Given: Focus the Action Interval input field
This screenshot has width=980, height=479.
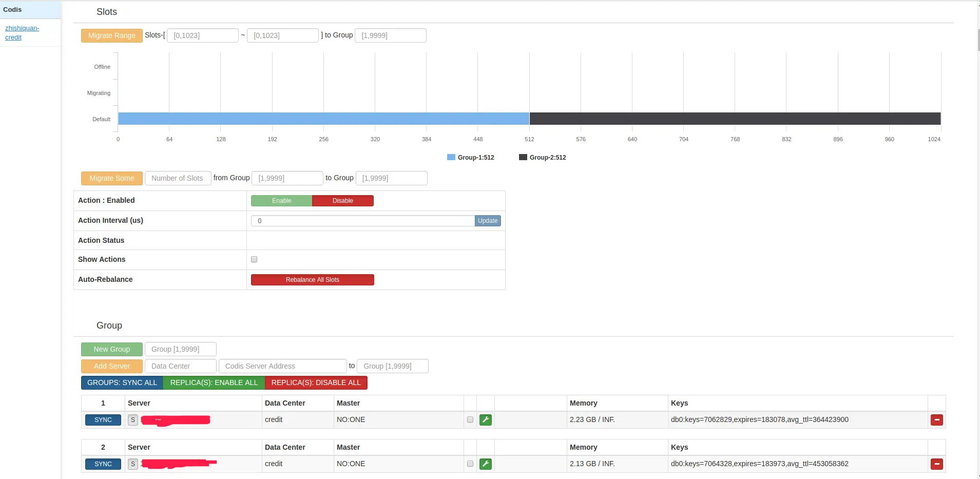Looking at the screenshot, I should tap(363, 221).
